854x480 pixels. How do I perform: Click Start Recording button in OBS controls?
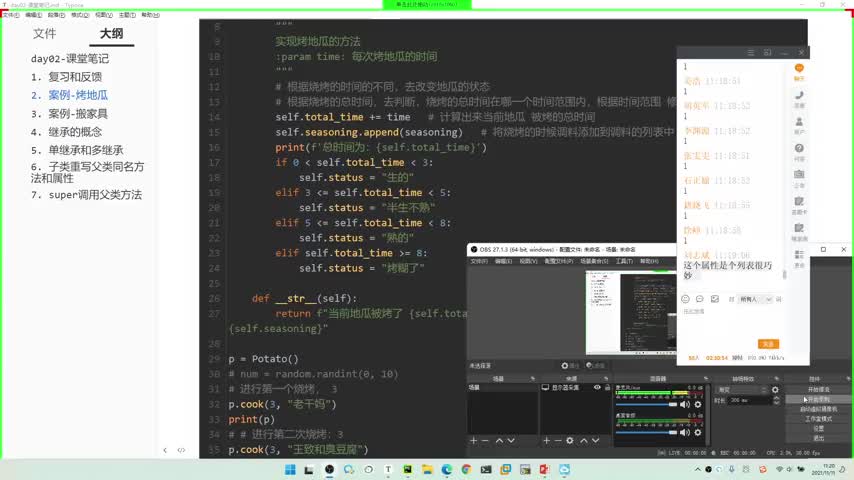click(x=818, y=399)
